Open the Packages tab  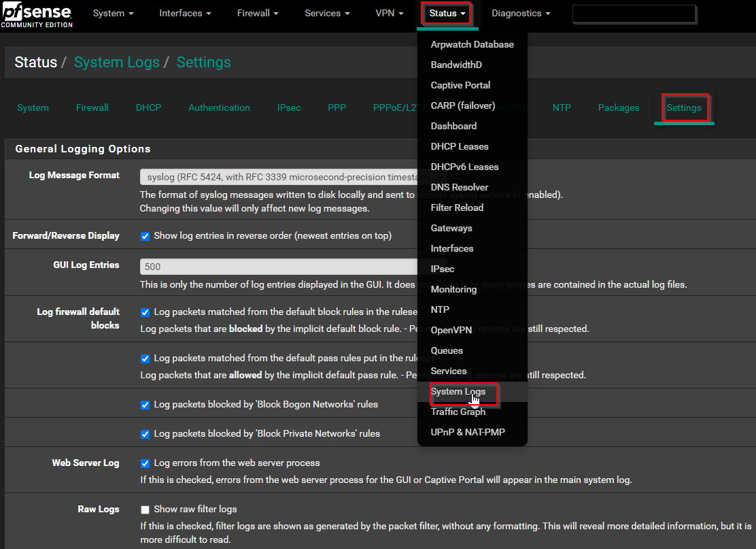coord(618,107)
